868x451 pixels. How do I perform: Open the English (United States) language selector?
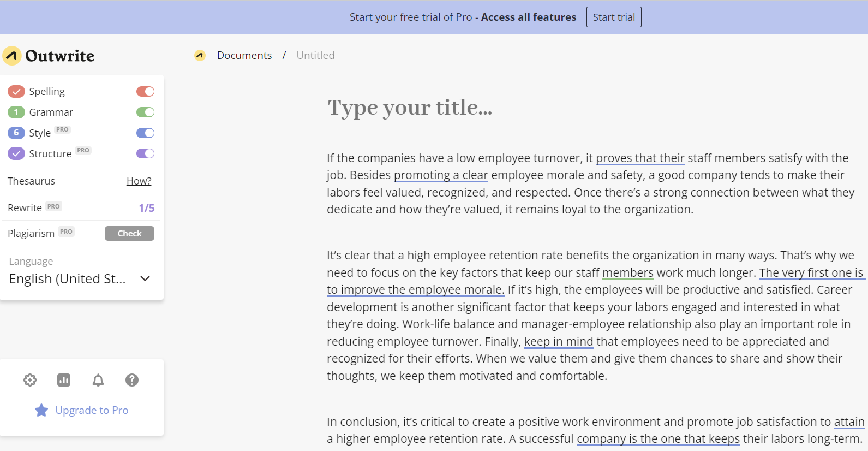(68, 278)
